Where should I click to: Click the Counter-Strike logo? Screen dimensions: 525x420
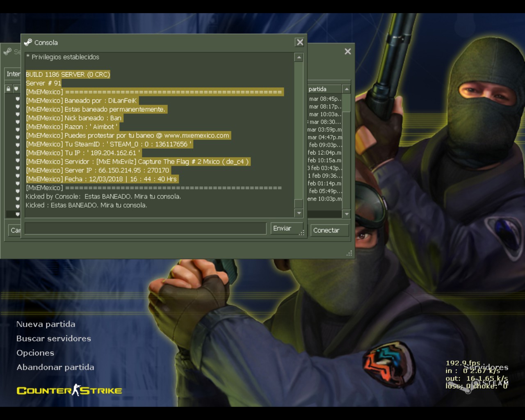pos(69,390)
